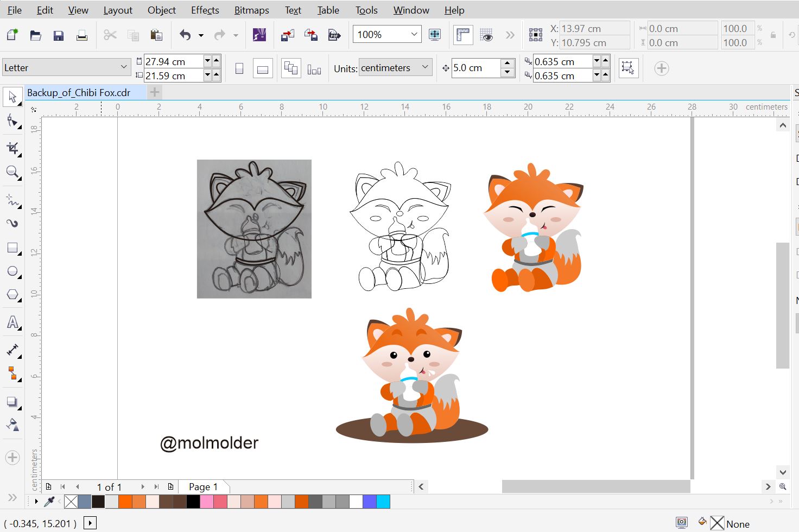Click the Save icon in toolbar
The height and width of the screenshot is (532, 799).
click(x=59, y=35)
